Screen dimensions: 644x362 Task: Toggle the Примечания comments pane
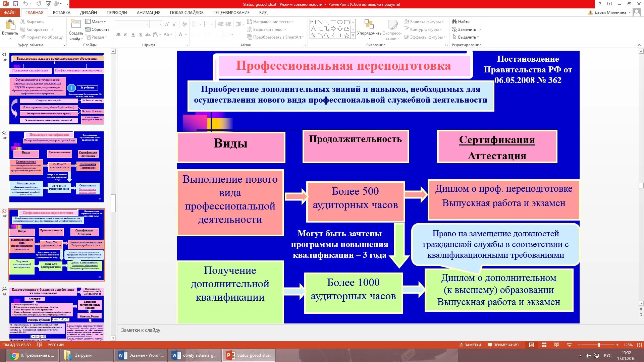tap(503, 345)
